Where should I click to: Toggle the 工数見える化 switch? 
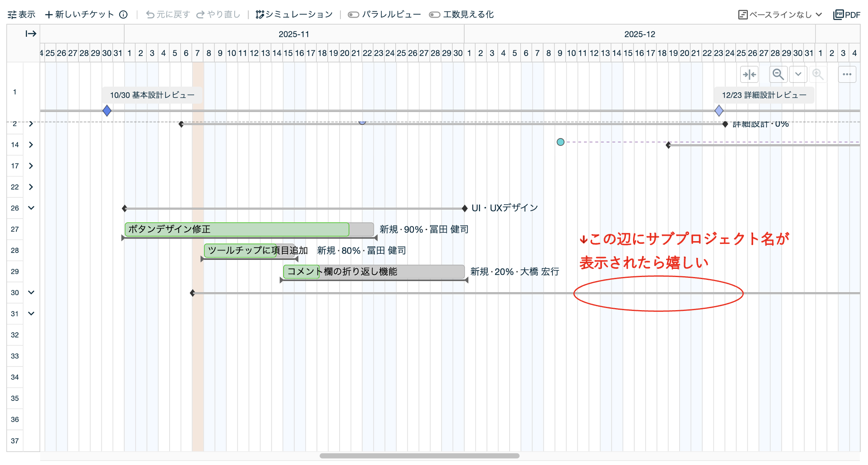[x=434, y=15]
